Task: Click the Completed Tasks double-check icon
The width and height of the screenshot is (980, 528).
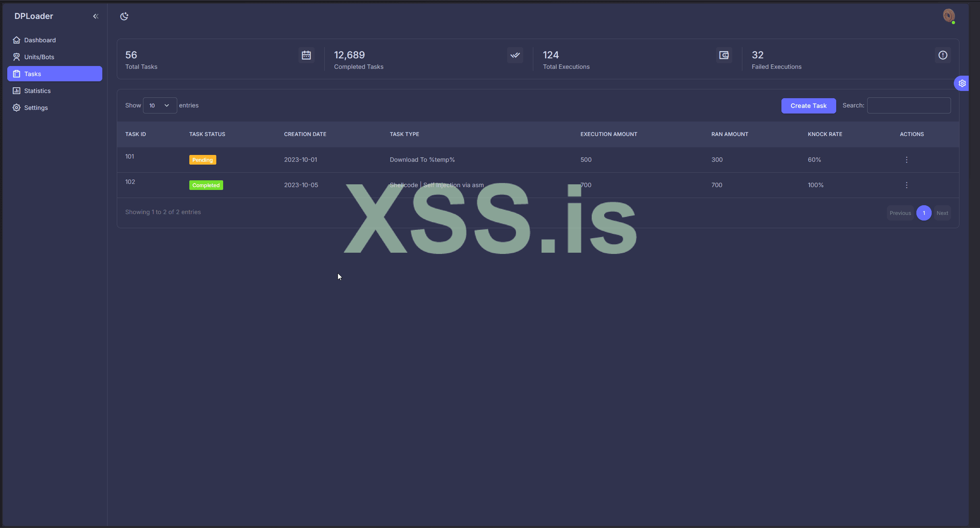Action: tap(515, 55)
